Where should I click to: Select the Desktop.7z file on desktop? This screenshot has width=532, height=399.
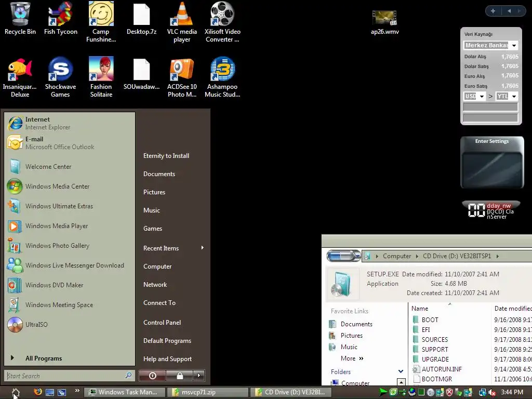click(x=141, y=19)
